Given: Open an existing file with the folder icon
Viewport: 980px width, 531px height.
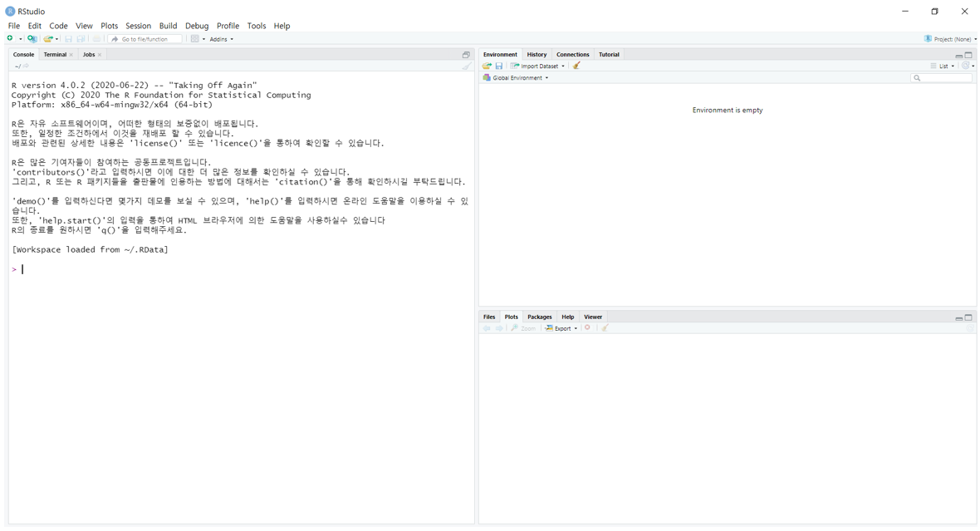Looking at the screenshot, I should (48, 38).
